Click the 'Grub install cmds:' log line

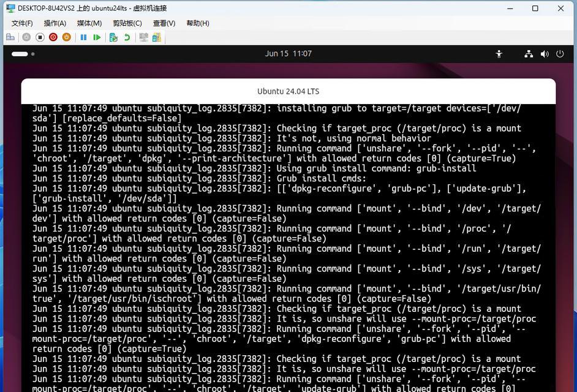(x=200, y=178)
